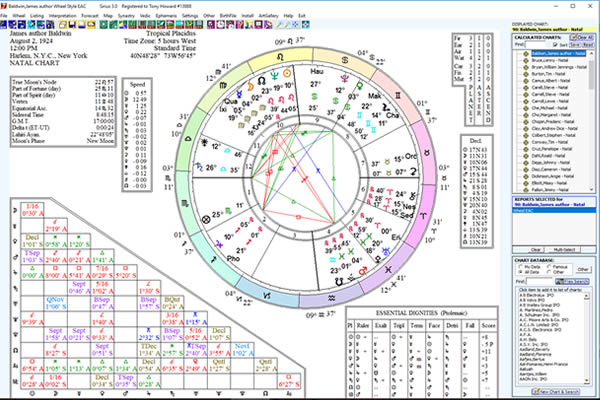
Task: Open the Synastry menu
Action: [x=126, y=16]
